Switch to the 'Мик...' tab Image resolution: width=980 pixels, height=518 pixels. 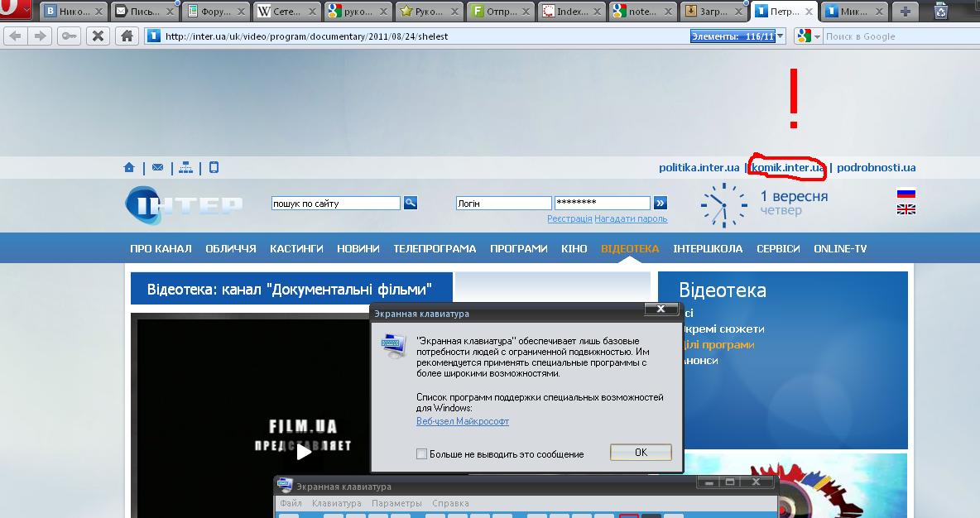click(854, 12)
